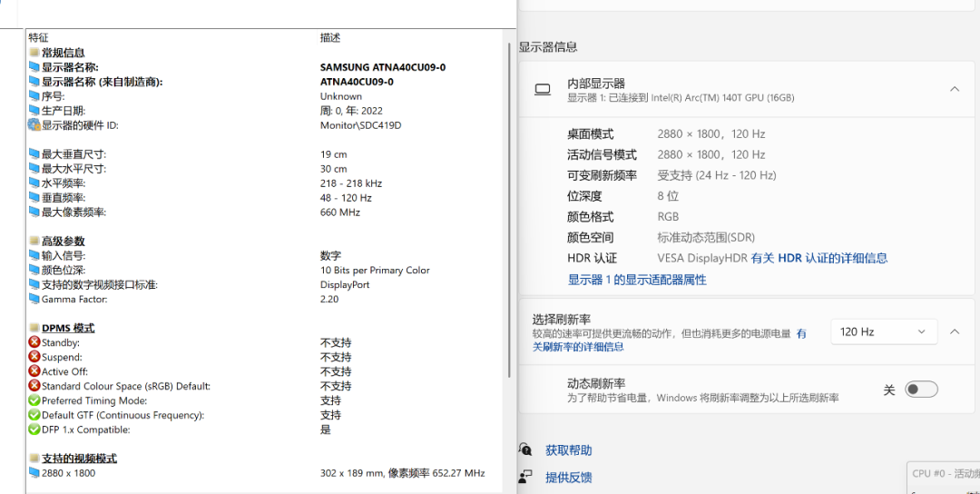
Task: Click the Monitor\SDC419D hardware ID value
Action: click(360, 125)
